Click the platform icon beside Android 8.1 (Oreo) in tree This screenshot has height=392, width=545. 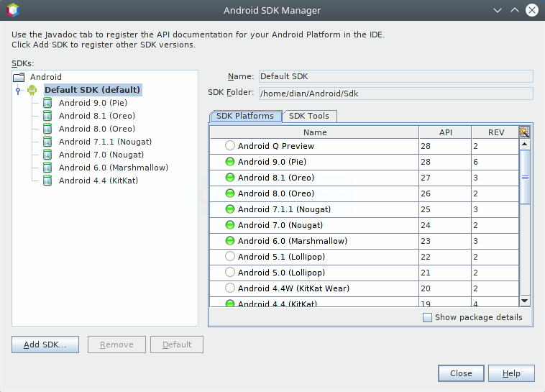pyautogui.click(x=47, y=116)
